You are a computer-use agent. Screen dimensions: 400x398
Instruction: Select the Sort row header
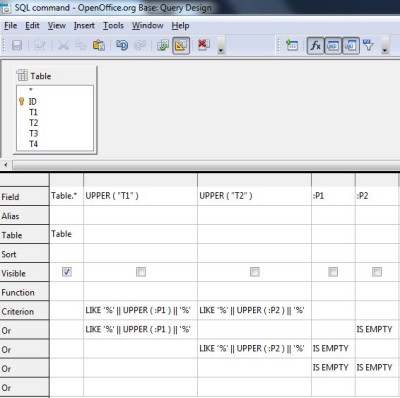tap(25, 254)
